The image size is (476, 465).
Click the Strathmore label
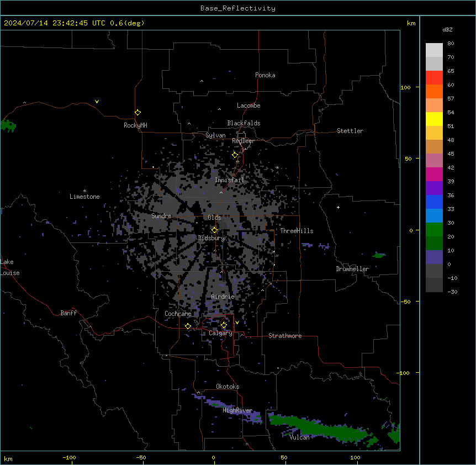pos(285,336)
